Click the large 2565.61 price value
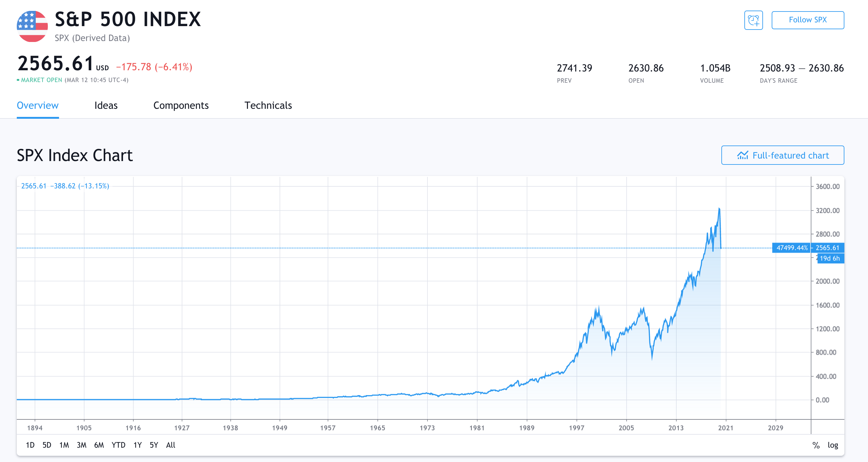The height and width of the screenshot is (462, 868). click(x=55, y=63)
